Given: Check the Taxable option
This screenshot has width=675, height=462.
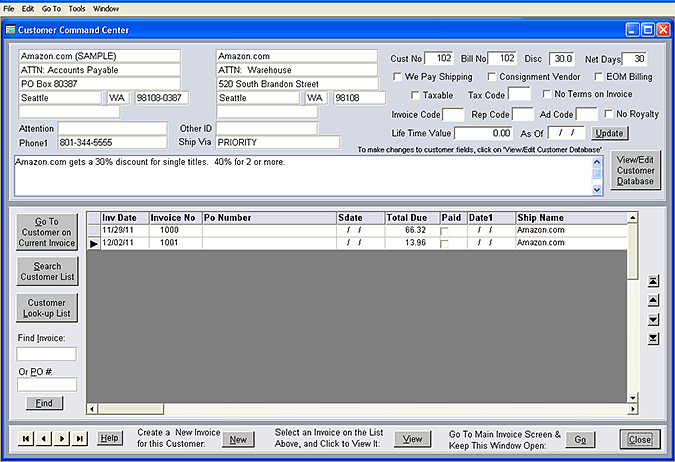Looking at the screenshot, I should pyautogui.click(x=415, y=96).
